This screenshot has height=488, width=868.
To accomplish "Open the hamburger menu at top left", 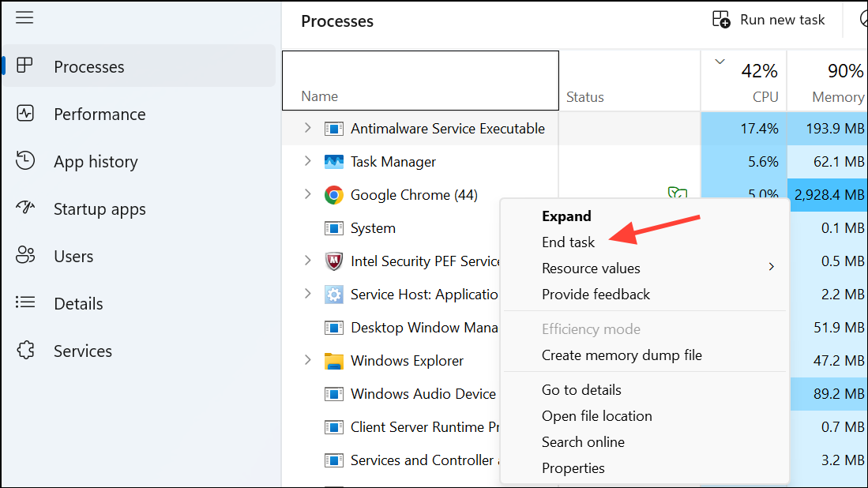I will pos(24,17).
